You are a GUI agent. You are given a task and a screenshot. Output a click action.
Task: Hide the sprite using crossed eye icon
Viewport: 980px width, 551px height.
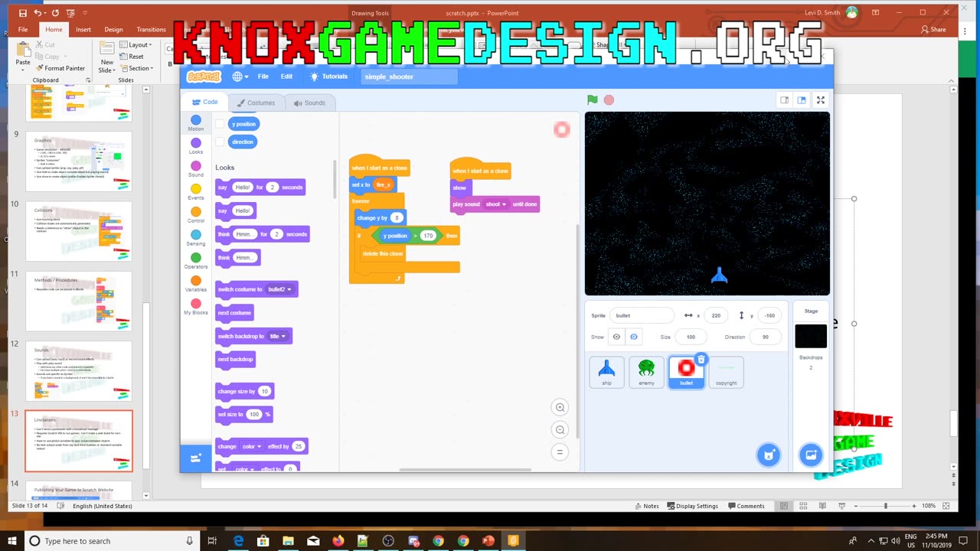pyautogui.click(x=634, y=337)
